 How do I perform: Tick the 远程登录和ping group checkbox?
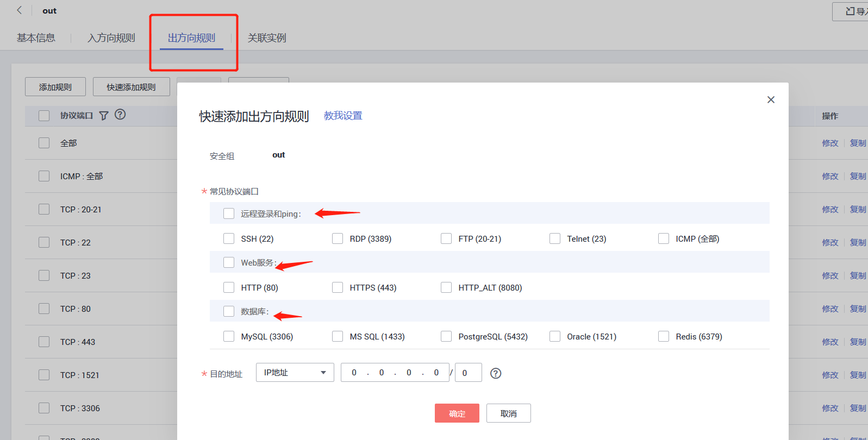click(229, 213)
